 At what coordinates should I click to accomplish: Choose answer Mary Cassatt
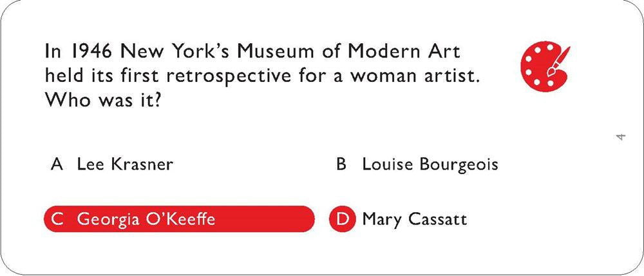414,220
